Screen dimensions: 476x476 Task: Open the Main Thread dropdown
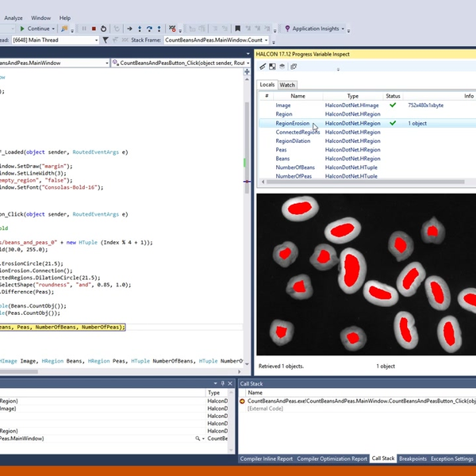[96, 40]
